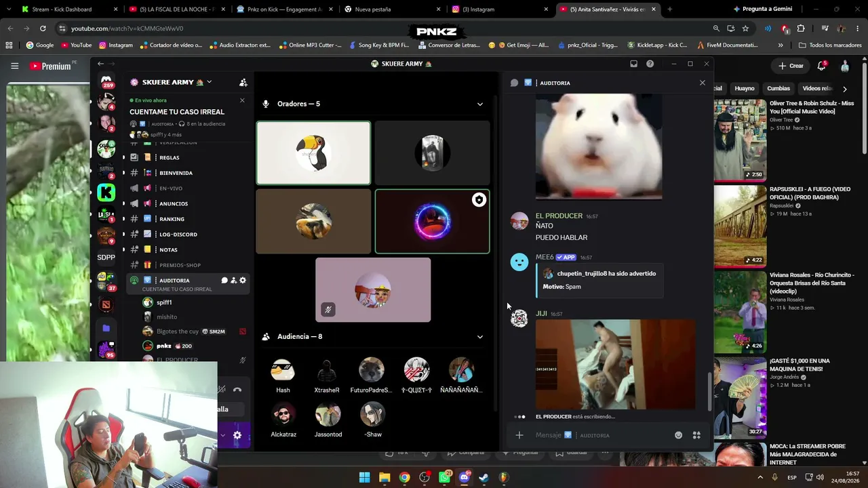This screenshot has width=868, height=488.
Task: Click the YouTube Crear button
Action: click(x=791, y=66)
